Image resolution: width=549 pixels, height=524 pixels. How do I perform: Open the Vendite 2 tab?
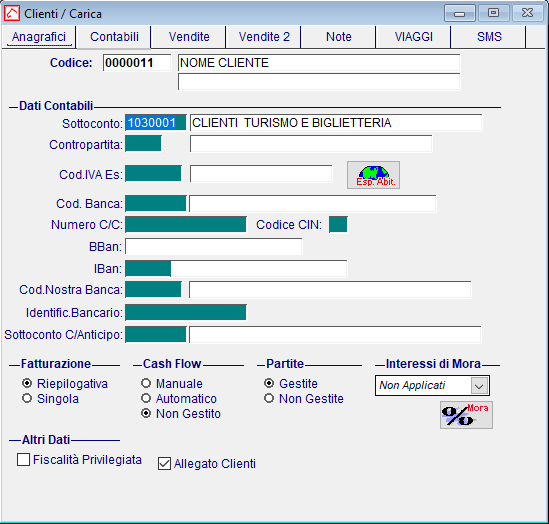click(x=264, y=37)
